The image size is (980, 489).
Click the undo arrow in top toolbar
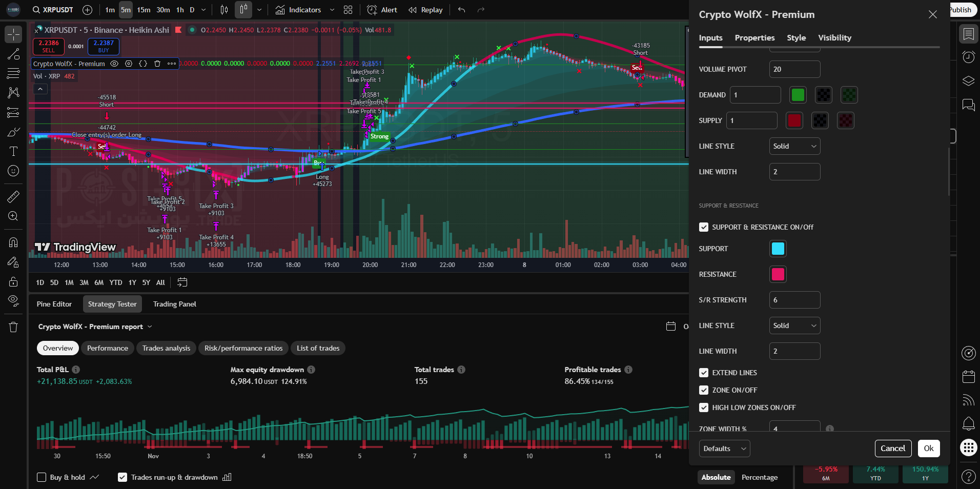[461, 10]
